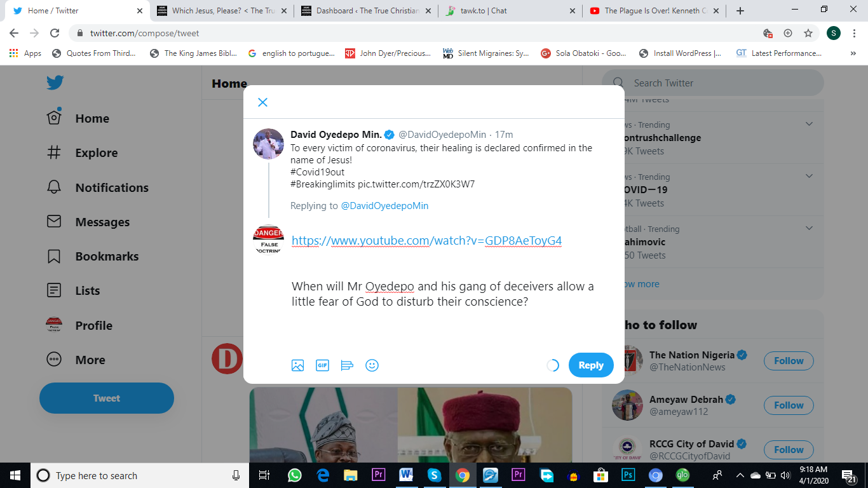Expand options for first trending topic chevron
The height and width of the screenshot is (488, 868).
pyautogui.click(x=809, y=124)
